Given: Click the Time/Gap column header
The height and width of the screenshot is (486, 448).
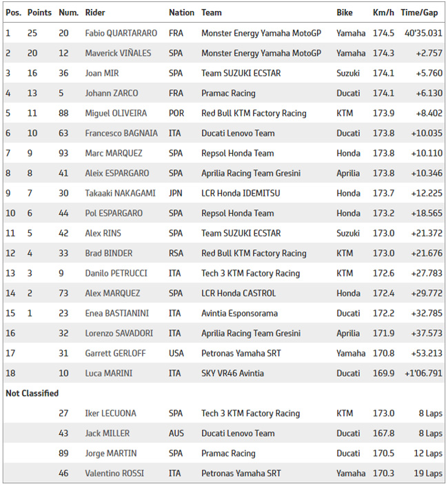Looking at the screenshot, I should [419, 12].
